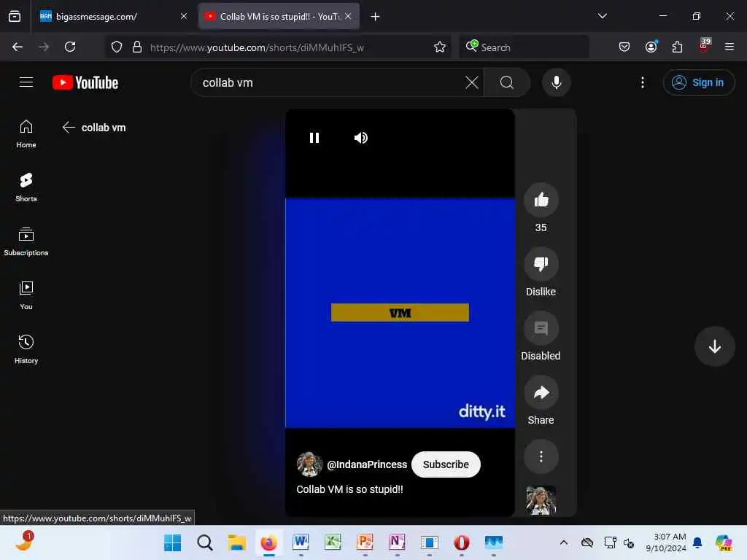The image size is (747, 560).
Task: Click the Dislike thumbs down button
Action: [541, 264]
